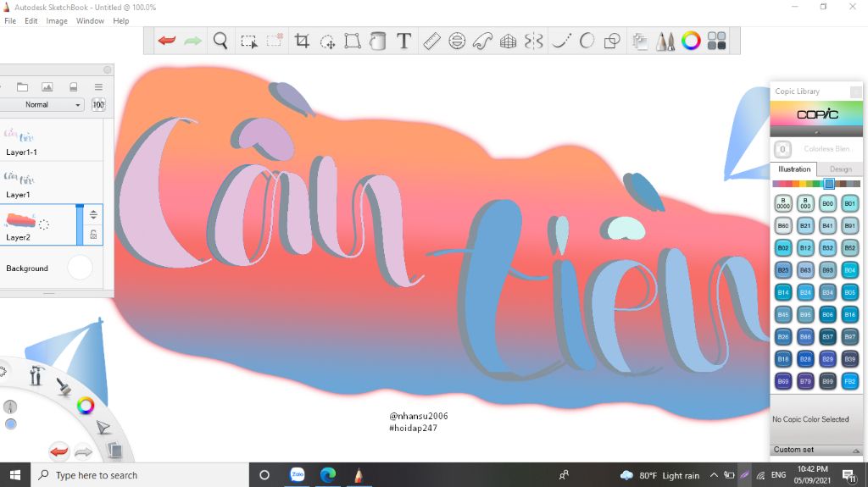Open brushes icon in corner lagoon
The width and height of the screenshot is (868, 487).
click(64, 387)
